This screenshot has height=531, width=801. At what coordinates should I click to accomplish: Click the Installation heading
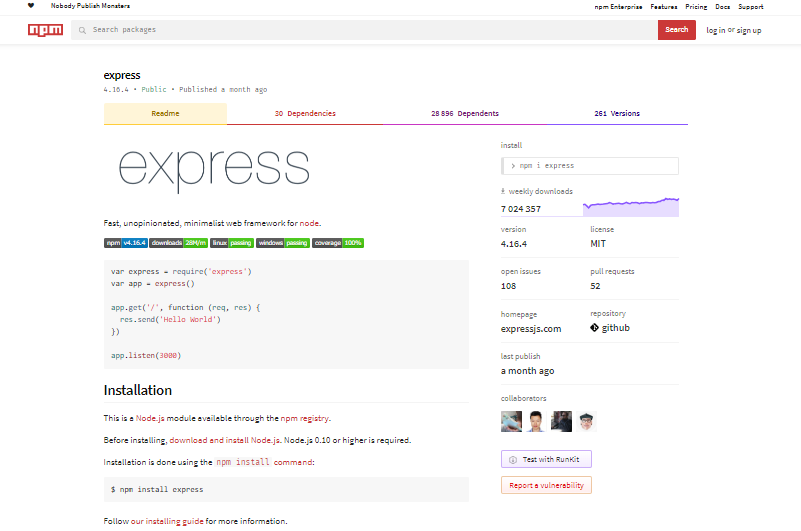(x=137, y=390)
